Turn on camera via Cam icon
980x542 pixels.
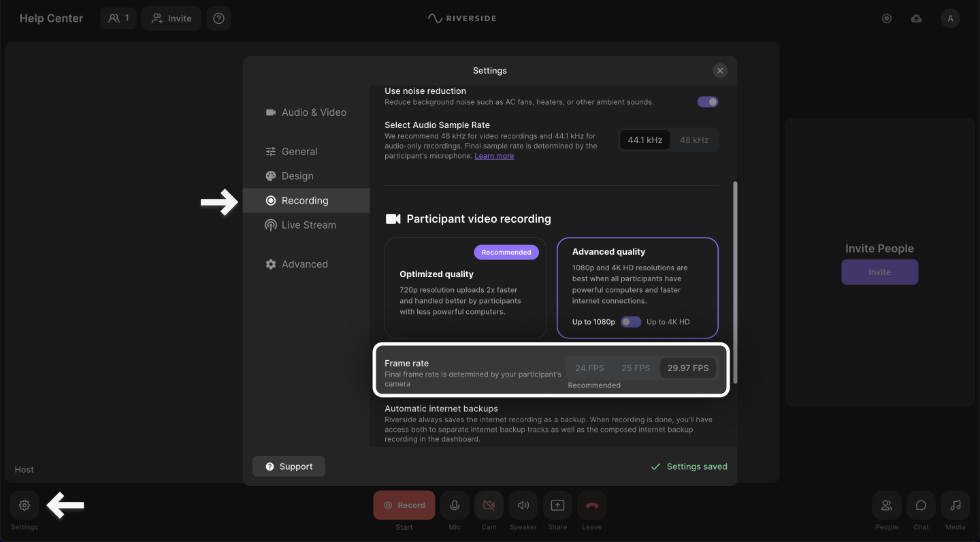[489, 505]
